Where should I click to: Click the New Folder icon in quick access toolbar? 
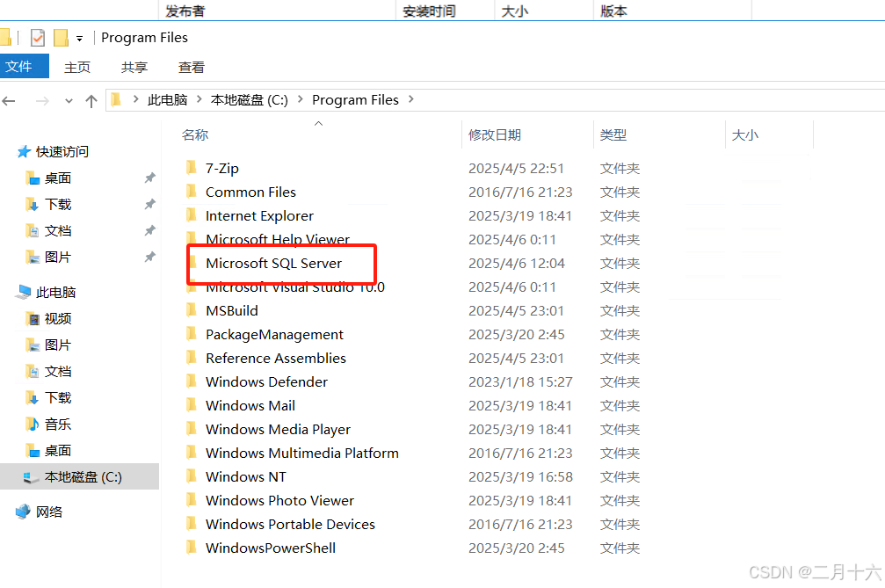(x=61, y=38)
